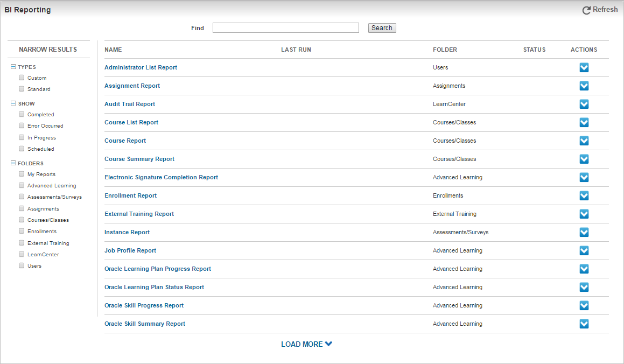Viewport: 624px width, 364px height.
Task: Open actions menu for Job Profile Report
Action: point(584,250)
